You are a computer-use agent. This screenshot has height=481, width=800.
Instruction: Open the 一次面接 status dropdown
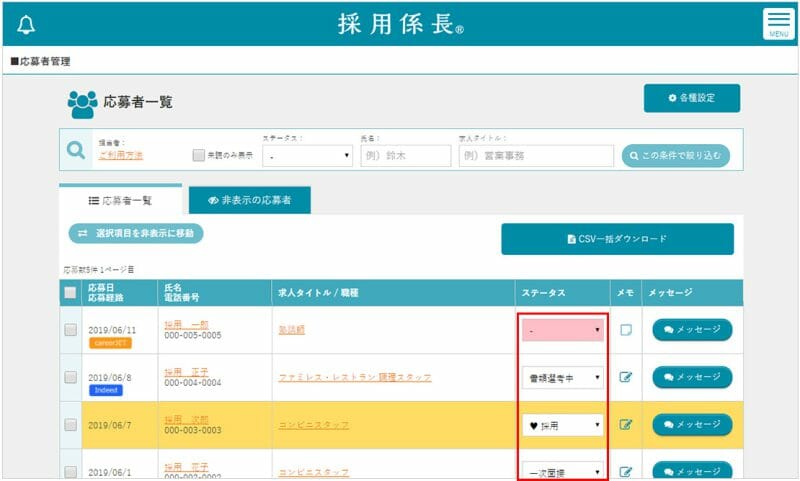coord(562,472)
